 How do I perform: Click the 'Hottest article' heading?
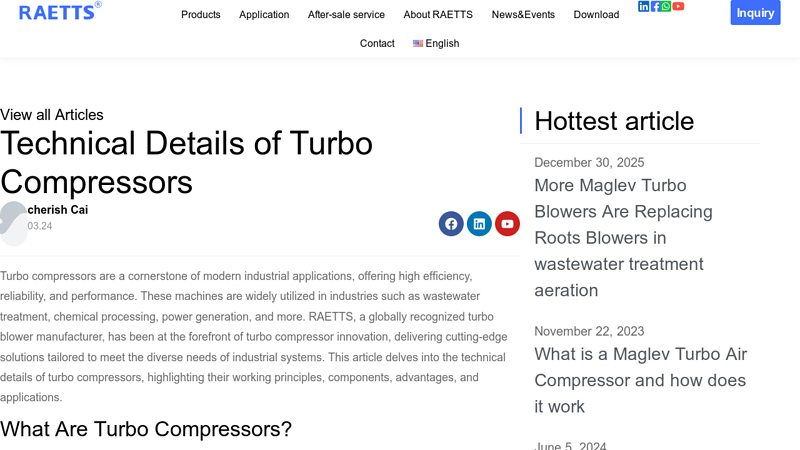[x=614, y=121]
